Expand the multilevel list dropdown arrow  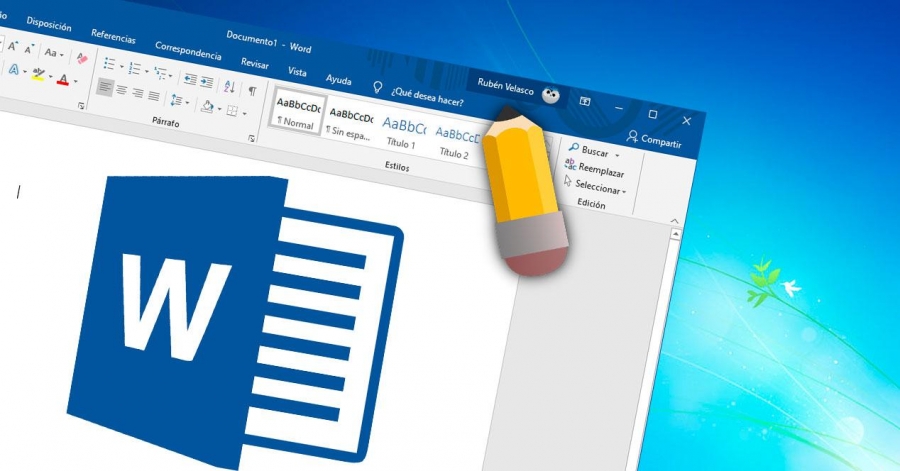point(170,76)
